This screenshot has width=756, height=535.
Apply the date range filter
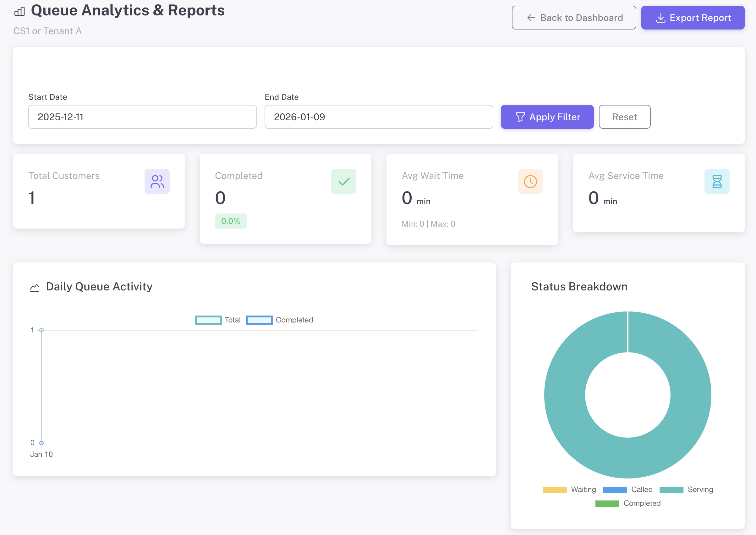coord(547,116)
